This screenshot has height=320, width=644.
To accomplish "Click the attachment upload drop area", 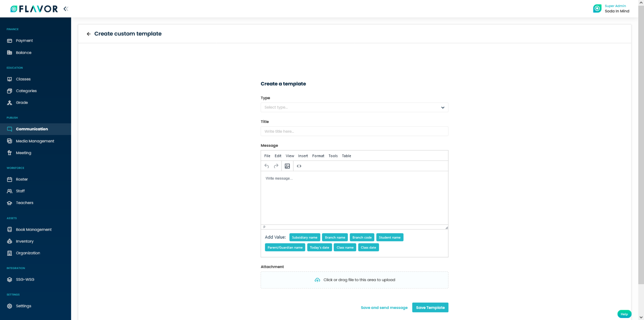I will tap(354, 280).
